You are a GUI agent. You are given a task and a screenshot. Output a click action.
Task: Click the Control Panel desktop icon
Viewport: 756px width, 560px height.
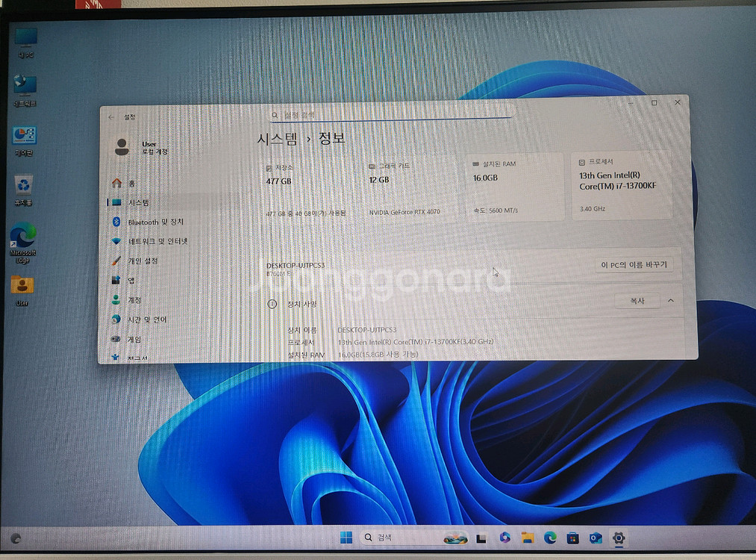pyautogui.click(x=24, y=137)
